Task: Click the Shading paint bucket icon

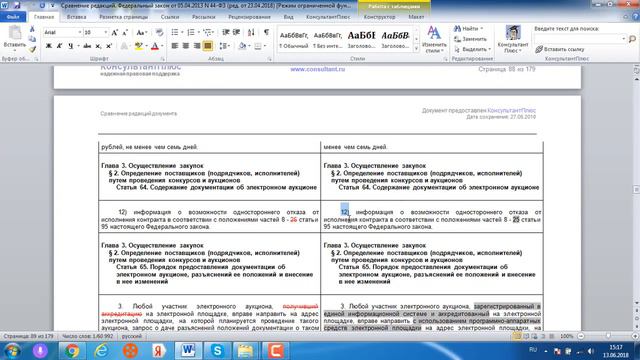Action: point(242,46)
